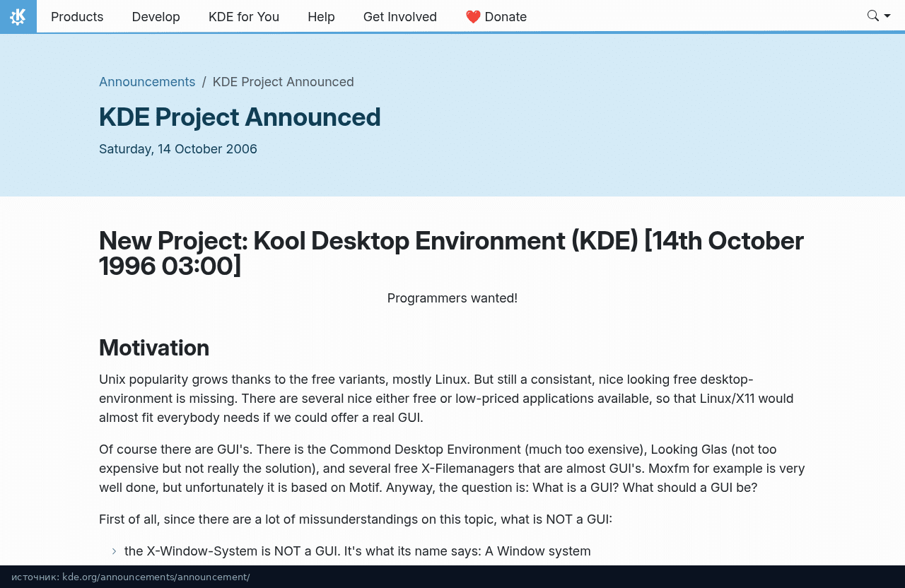Open the Products menu
The image size is (905, 588).
point(77,16)
